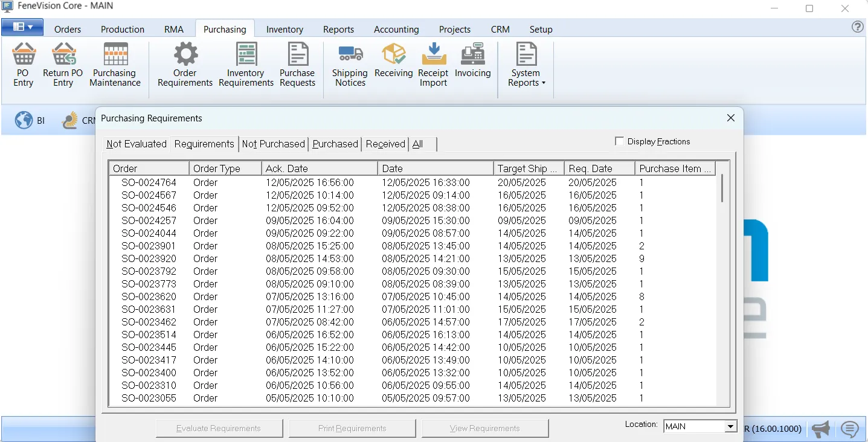Select order row SO-0023920
The width and height of the screenshot is (868, 442).
(413, 258)
